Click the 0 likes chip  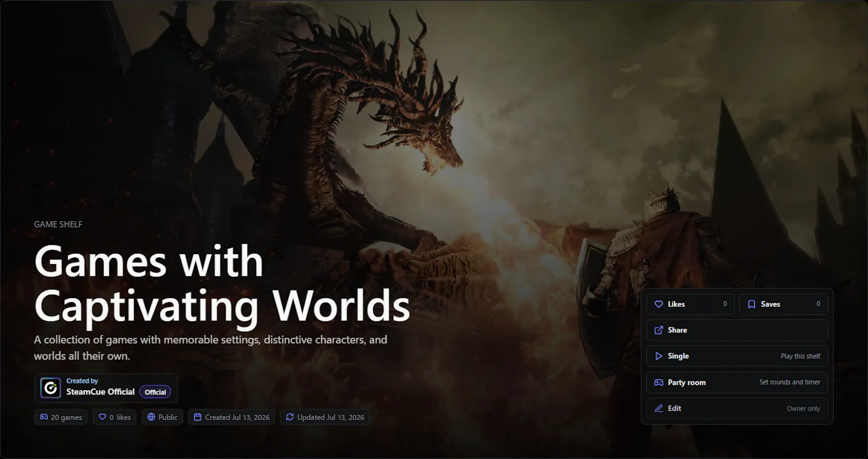114,417
